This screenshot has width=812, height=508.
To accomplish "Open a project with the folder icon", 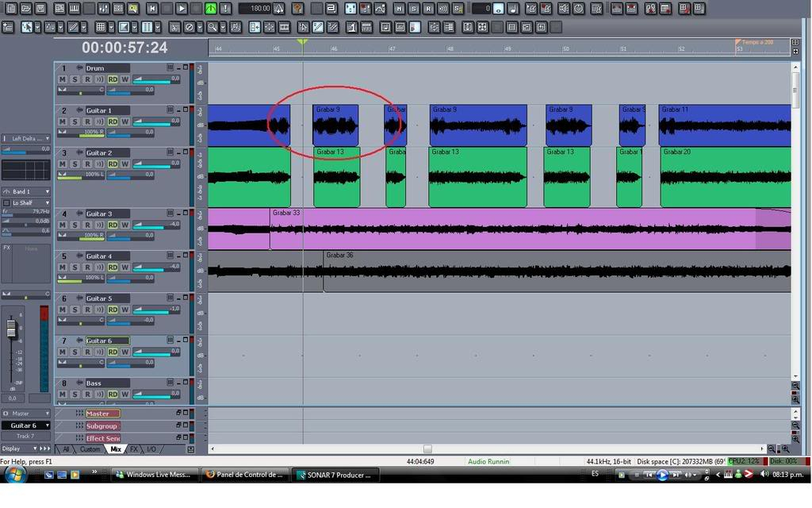I will click(25, 8).
